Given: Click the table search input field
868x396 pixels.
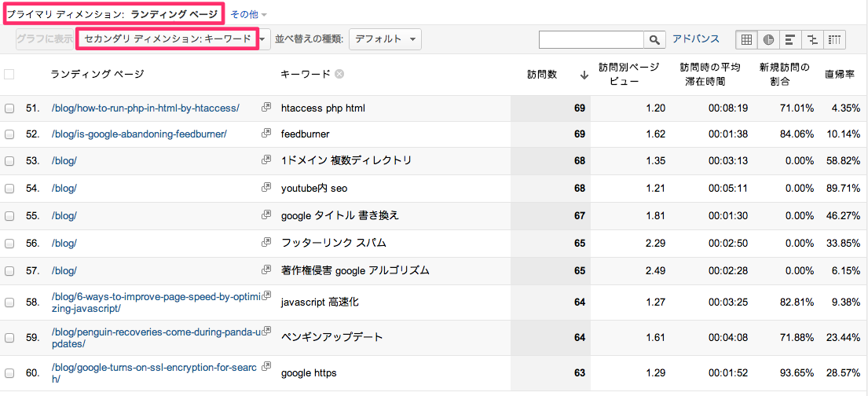Looking at the screenshot, I should point(591,39).
